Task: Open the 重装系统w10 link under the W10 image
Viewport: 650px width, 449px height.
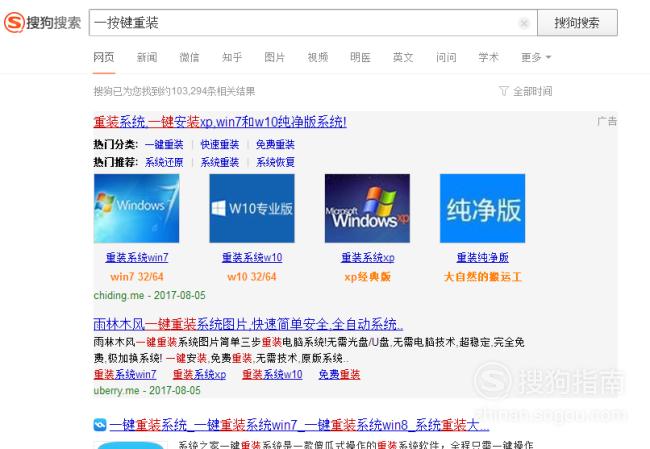Action: pos(252,257)
